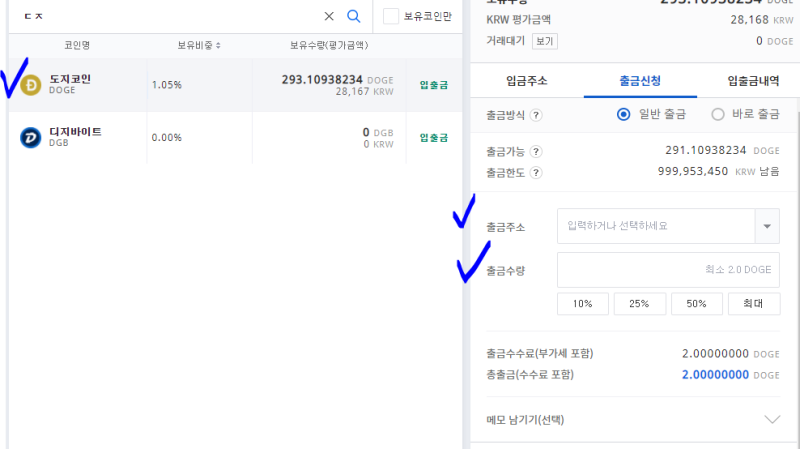Clear the search field with X icon
The width and height of the screenshot is (800, 449).
(329, 16)
